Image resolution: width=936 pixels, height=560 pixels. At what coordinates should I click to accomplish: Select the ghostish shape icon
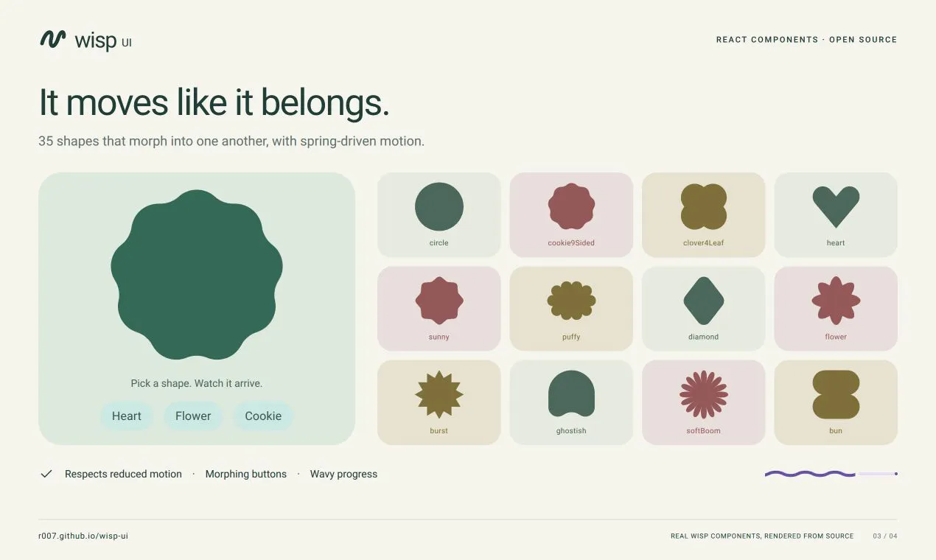[x=571, y=394]
